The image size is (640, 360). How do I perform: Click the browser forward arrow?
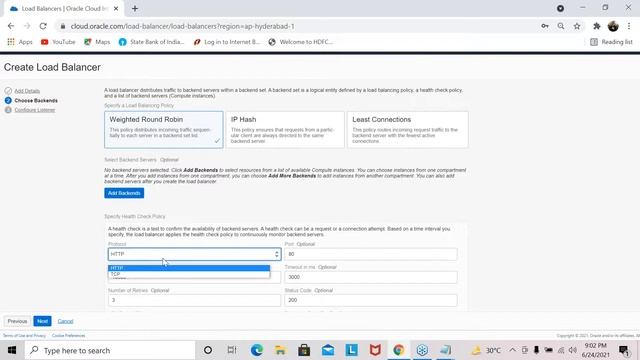tap(27, 26)
